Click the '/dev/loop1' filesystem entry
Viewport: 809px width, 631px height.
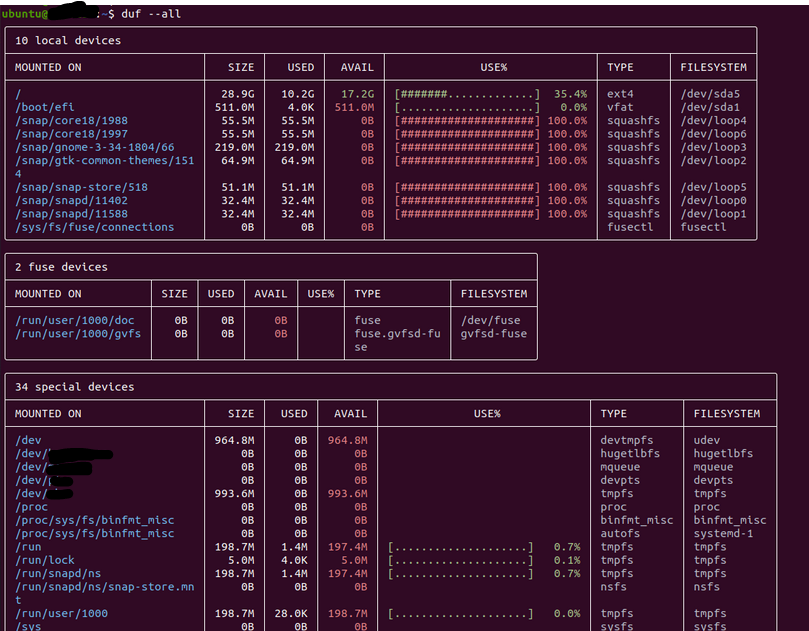[x=714, y=214]
